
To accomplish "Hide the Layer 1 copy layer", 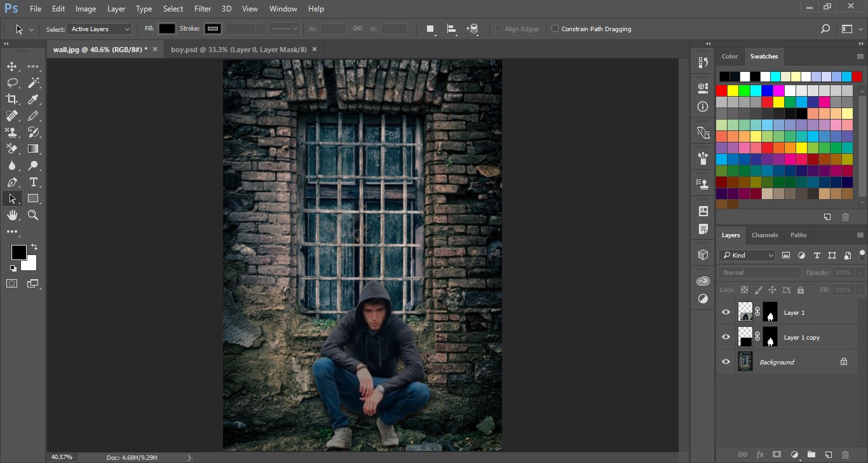I will [x=726, y=337].
